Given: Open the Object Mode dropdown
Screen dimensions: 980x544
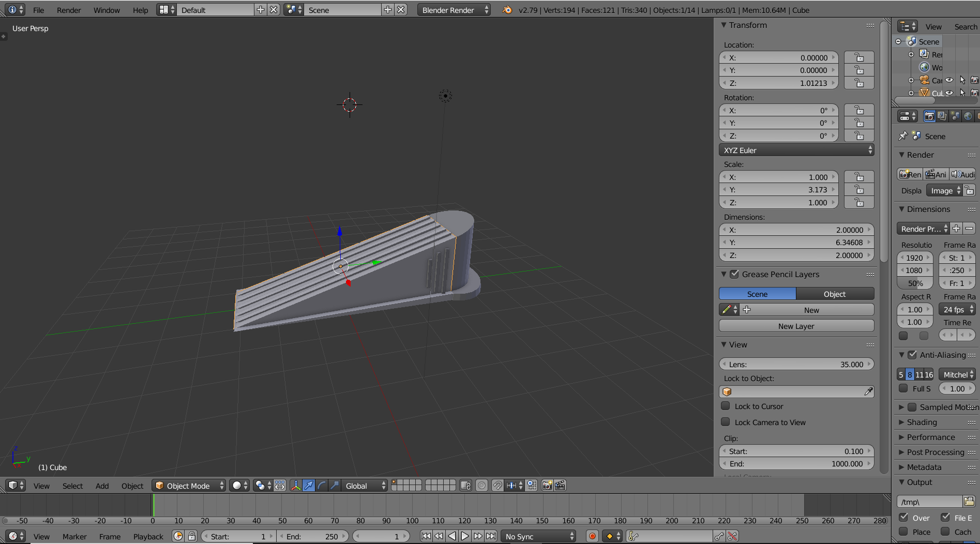Looking at the screenshot, I should [189, 486].
